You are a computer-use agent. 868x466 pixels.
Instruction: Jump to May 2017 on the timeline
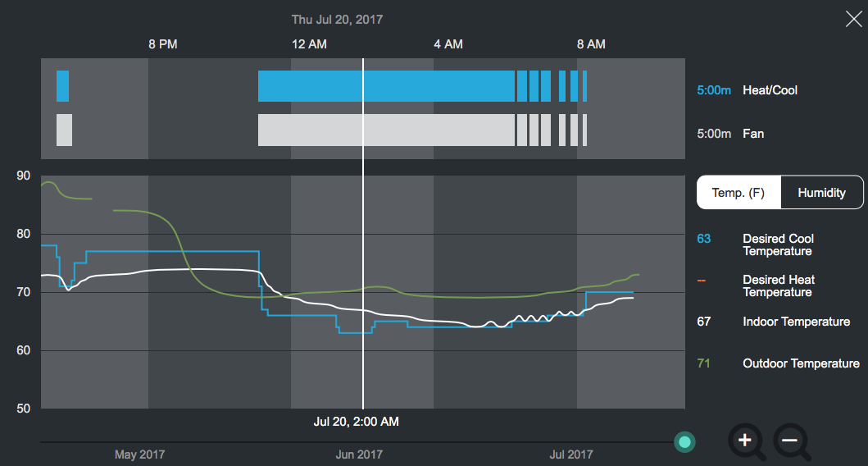(140, 454)
